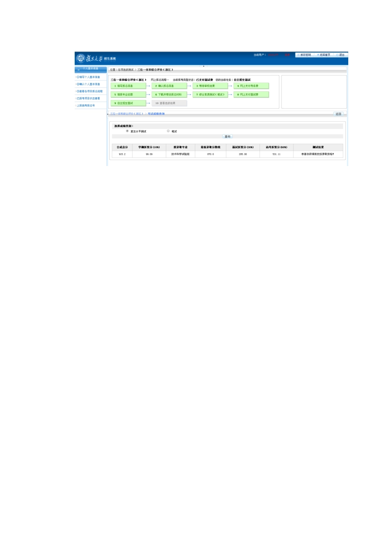
Task: Click the 返回 button
Action: pyautogui.click(x=338, y=114)
